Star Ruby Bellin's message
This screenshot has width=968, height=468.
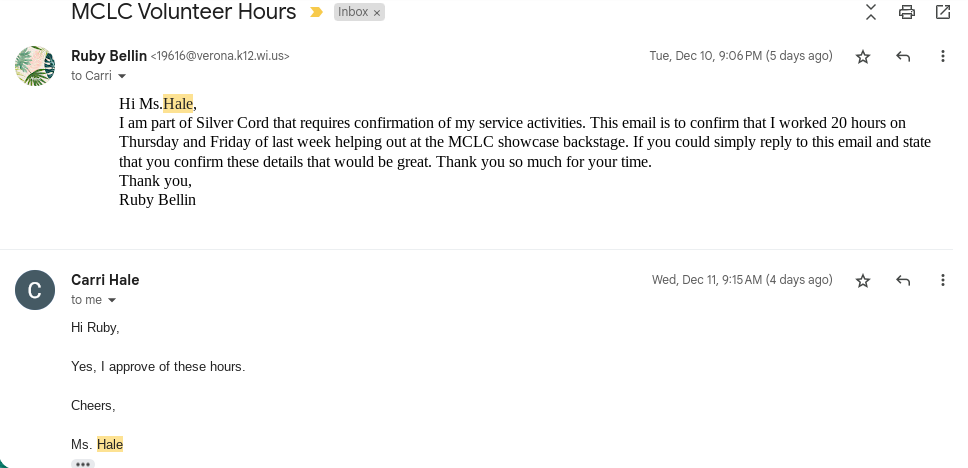pos(863,57)
